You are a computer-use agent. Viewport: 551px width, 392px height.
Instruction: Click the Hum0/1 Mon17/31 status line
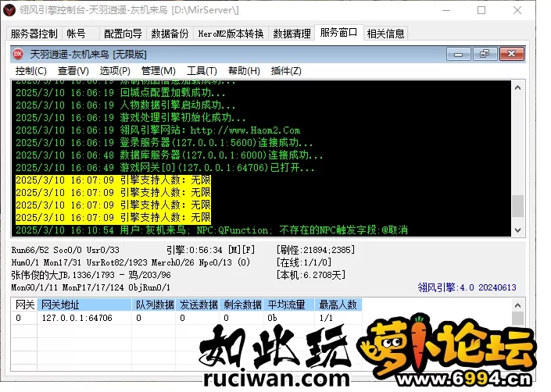pyautogui.click(x=131, y=262)
